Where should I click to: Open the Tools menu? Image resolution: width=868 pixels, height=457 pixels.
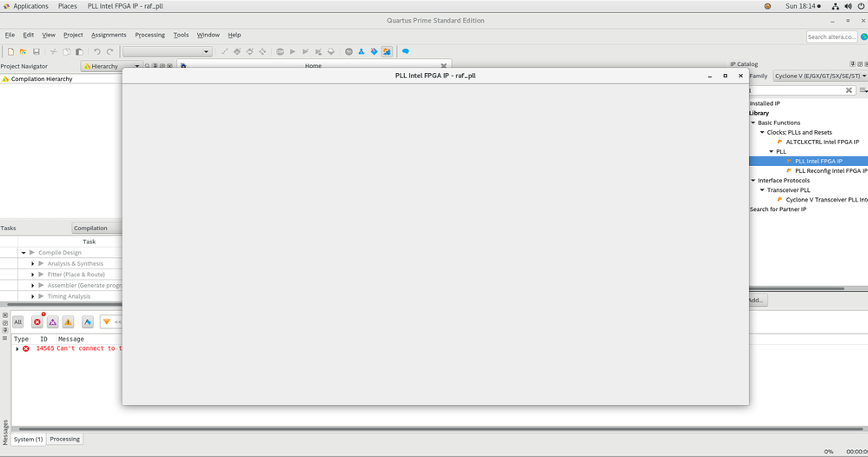[x=181, y=35]
